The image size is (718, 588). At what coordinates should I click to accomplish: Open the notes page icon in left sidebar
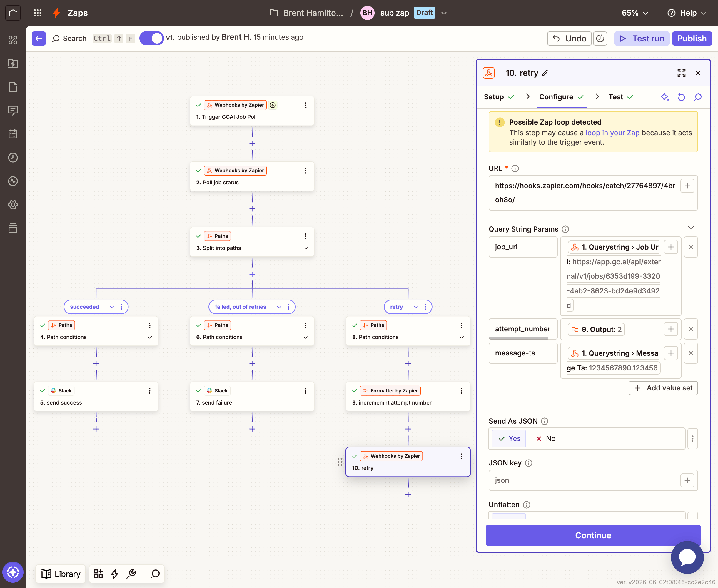[13, 87]
